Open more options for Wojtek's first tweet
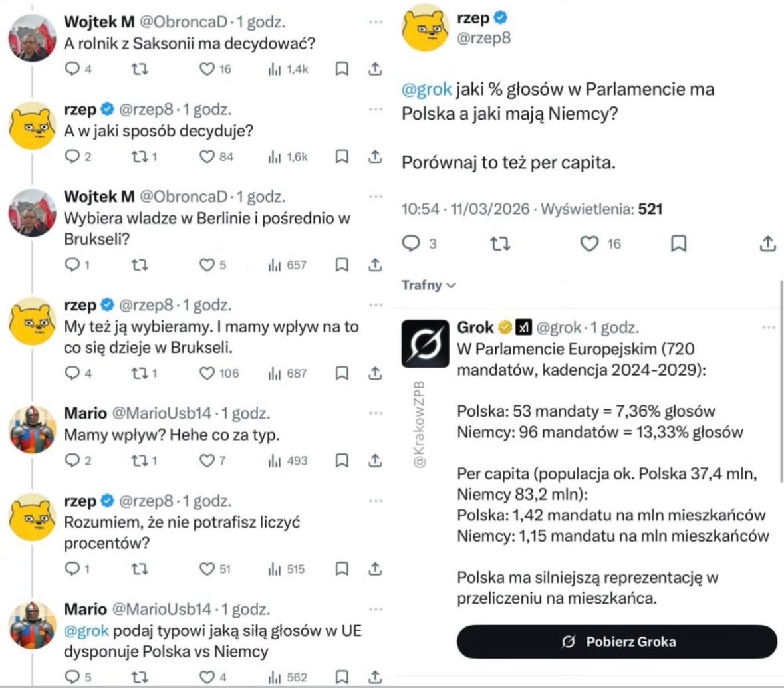 click(x=376, y=23)
